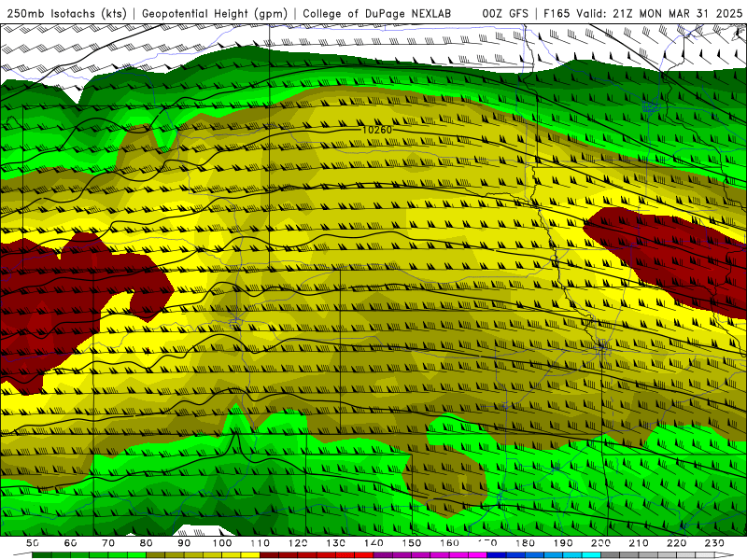Pick the magenta swatch before 170
Screen dimensions: 747x560
pos(478,555)
